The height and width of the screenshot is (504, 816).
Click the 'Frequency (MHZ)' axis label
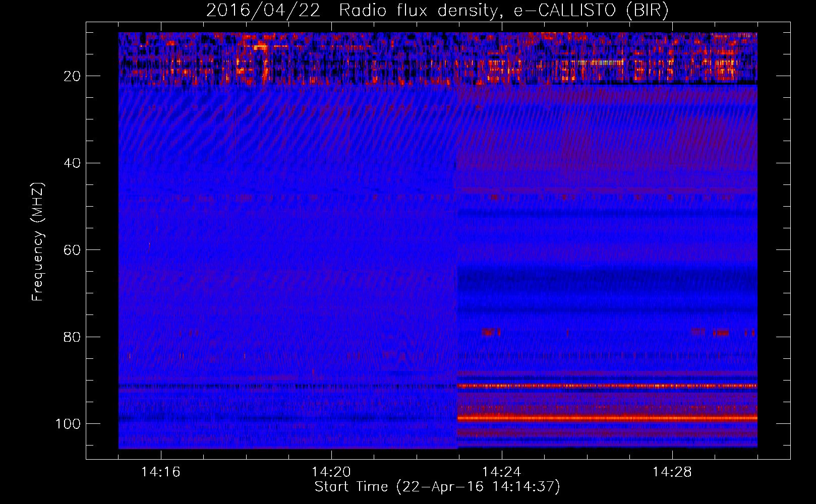38,242
